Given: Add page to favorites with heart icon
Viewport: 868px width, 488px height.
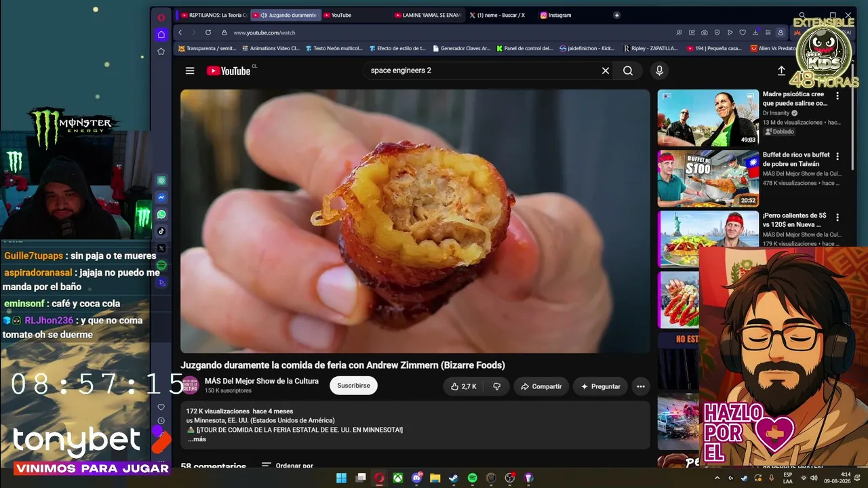Looking at the screenshot, I should coord(743,33).
